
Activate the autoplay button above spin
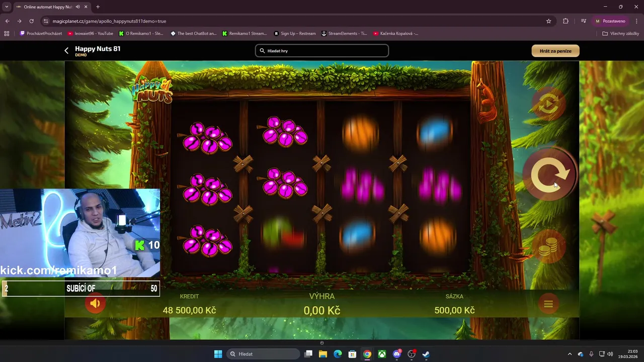point(548,104)
